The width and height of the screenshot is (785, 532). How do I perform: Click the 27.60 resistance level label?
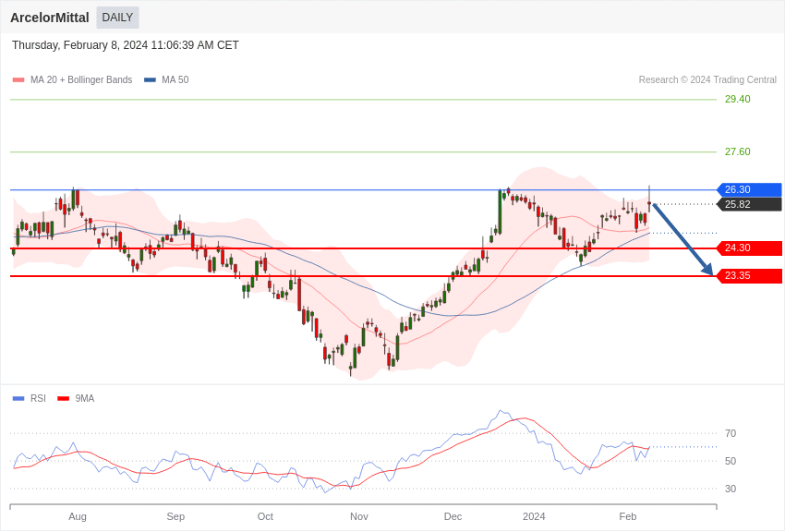click(x=737, y=151)
